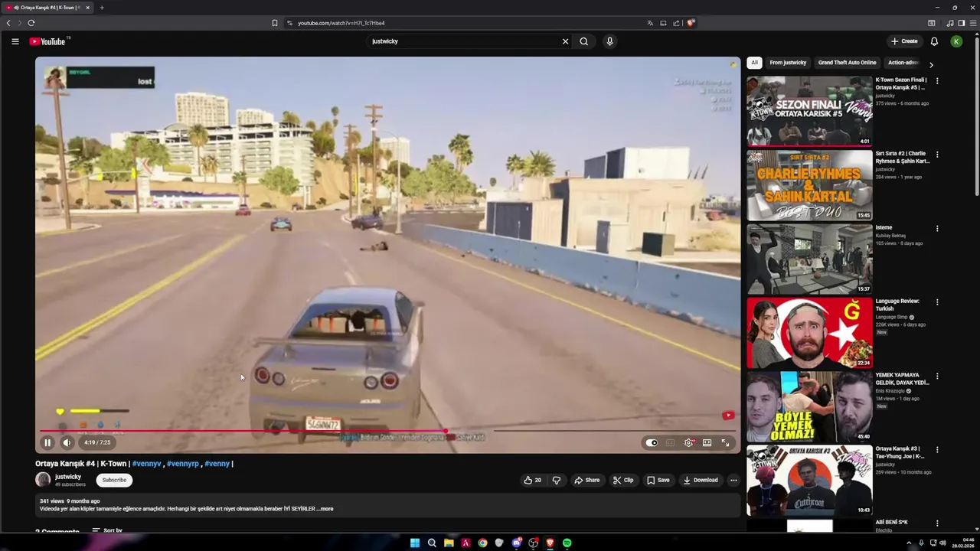The width and height of the screenshot is (980, 551).
Task: Start voice search with microphone icon
Action: (609, 41)
